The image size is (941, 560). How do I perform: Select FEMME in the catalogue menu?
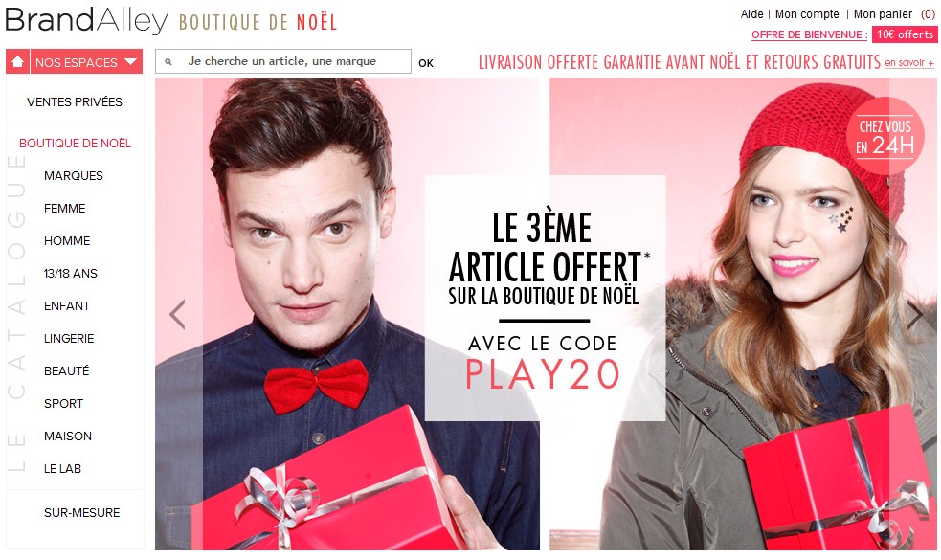65,209
